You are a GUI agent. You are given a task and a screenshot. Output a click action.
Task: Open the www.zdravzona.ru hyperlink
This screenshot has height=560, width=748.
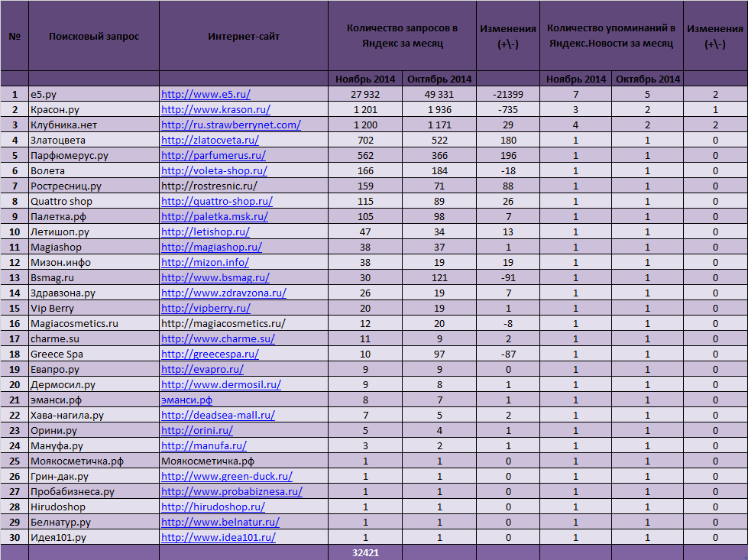click(x=224, y=293)
